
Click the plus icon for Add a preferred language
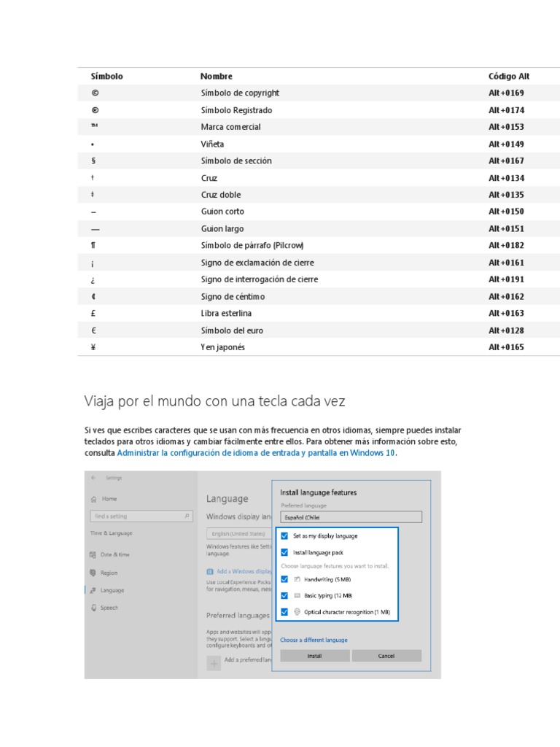[214, 662]
